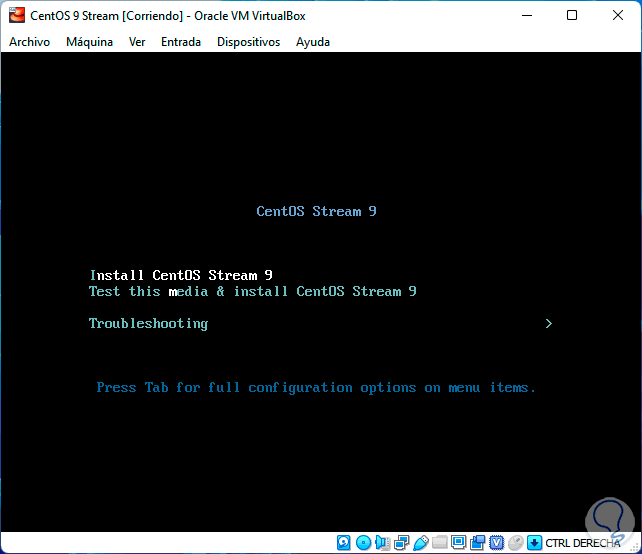Click the CTRL DERECHA host key label

583,543
